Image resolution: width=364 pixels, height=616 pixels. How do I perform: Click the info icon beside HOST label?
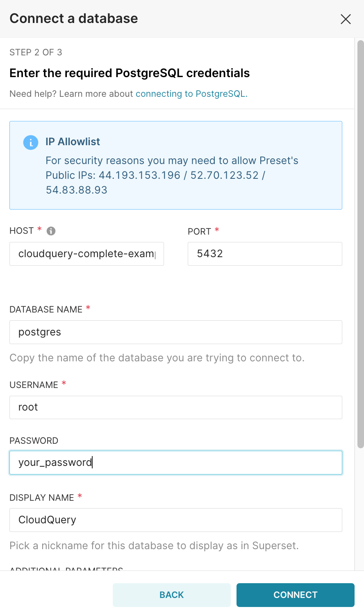pyautogui.click(x=51, y=231)
